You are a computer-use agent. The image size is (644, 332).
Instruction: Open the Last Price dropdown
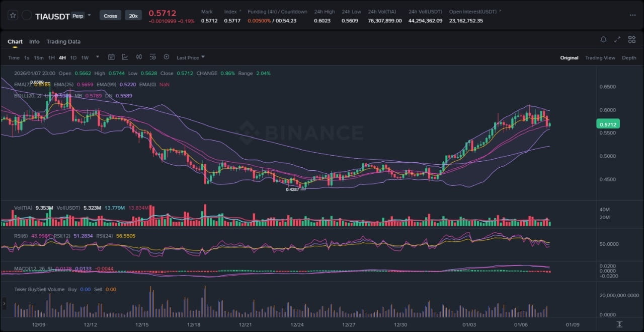coord(190,57)
